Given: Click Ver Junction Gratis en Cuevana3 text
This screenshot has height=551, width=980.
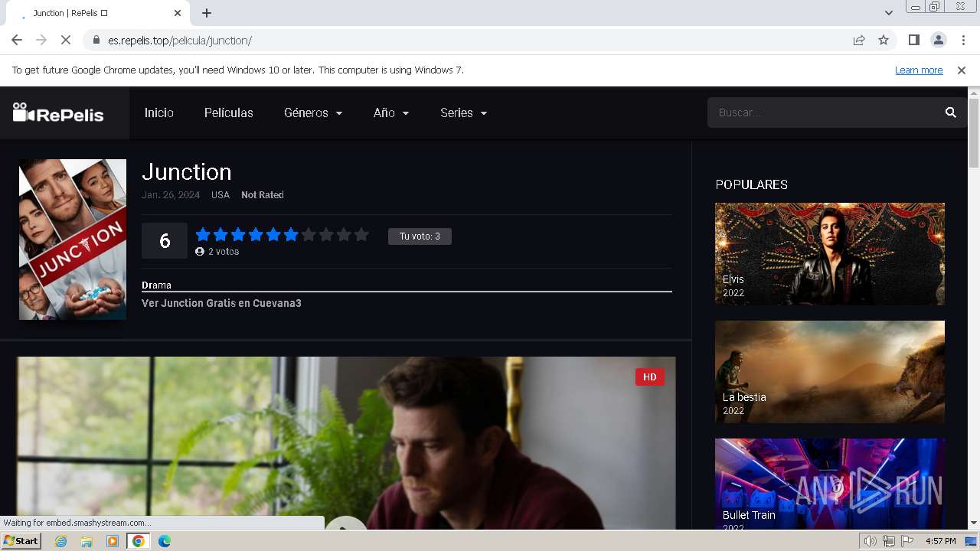Looking at the screenshot, I should pos(221,303).
